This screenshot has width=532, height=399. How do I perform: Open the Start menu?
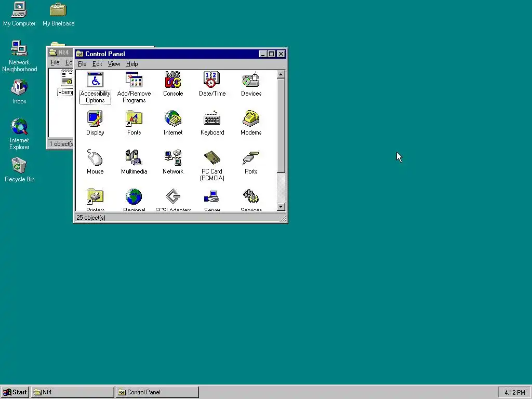point(15,392)
